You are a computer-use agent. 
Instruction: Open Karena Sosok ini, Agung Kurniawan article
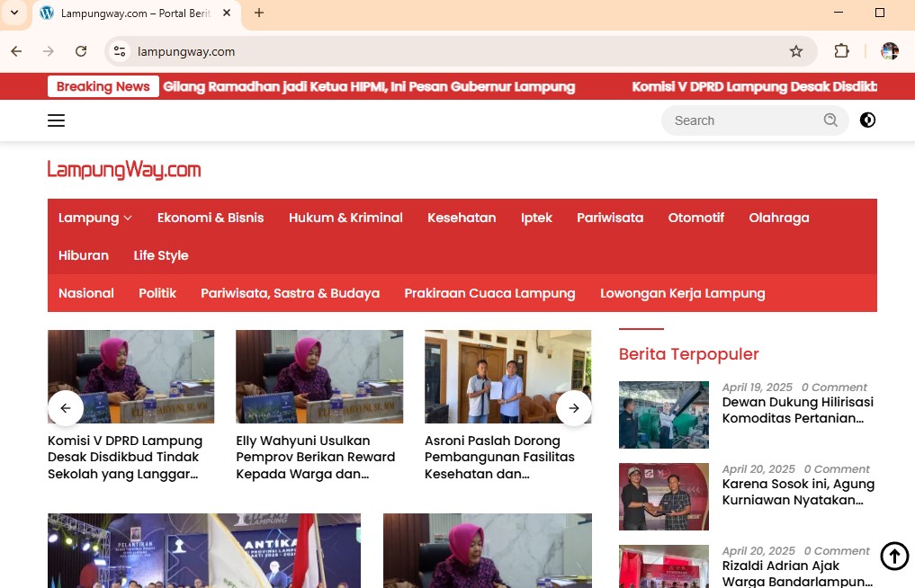[x=798, y=492]
